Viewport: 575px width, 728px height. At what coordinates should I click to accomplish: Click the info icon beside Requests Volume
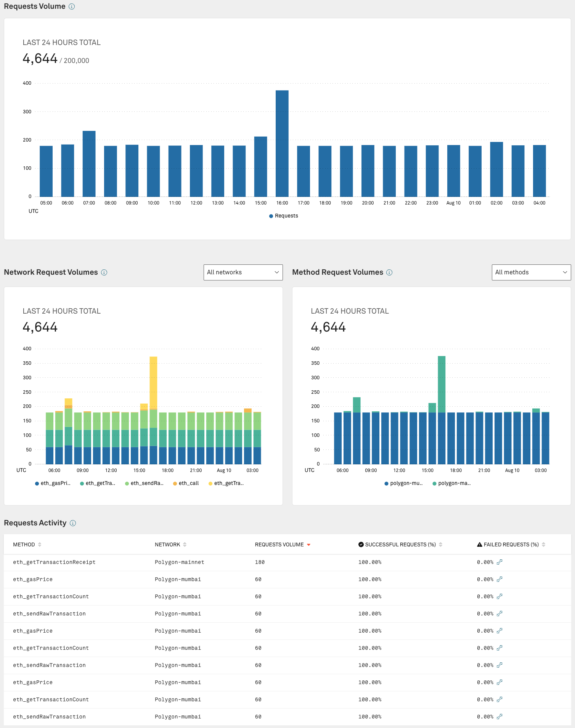(x=72, y=6)
